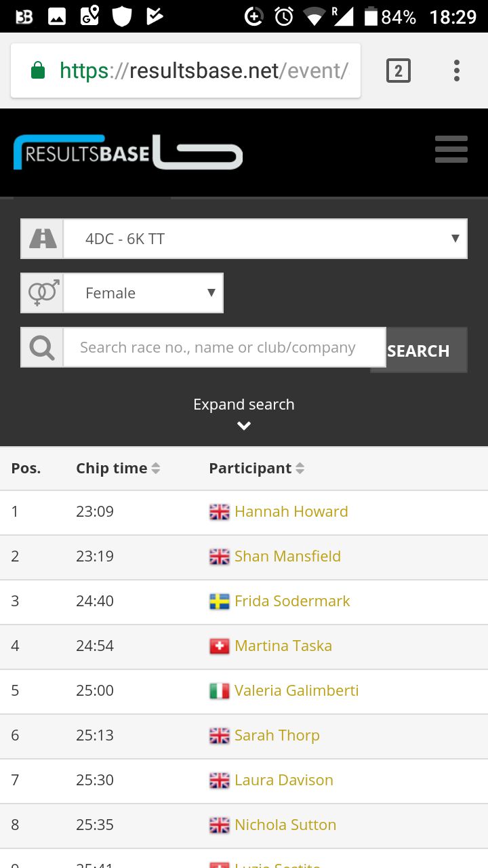This screenshot has height=868, width=488.
Task: Open Chrome's three-dot overflow menu
Action: pyautogui.click(x=457, y=71)
